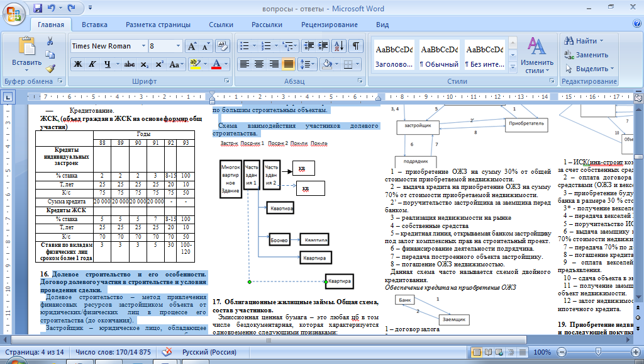Open bullets list dropdown arrow
This screenshot has width=644, height=364.
(x=255, y=46)
